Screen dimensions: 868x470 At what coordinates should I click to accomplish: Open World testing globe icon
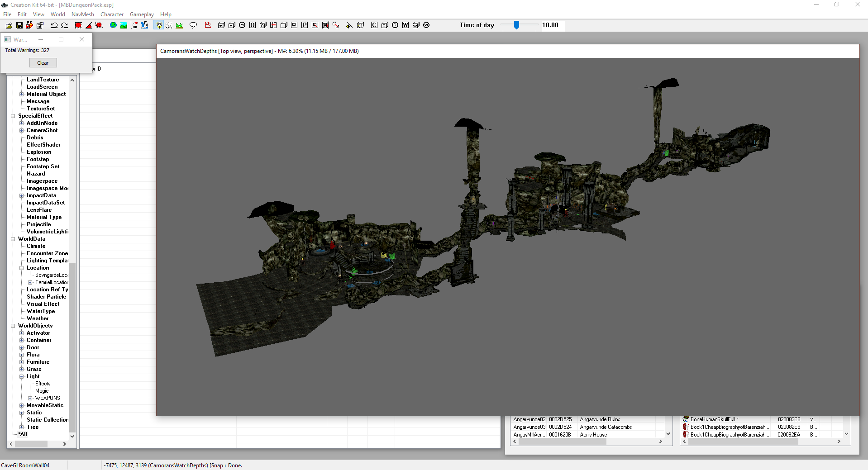coord(113,25)
